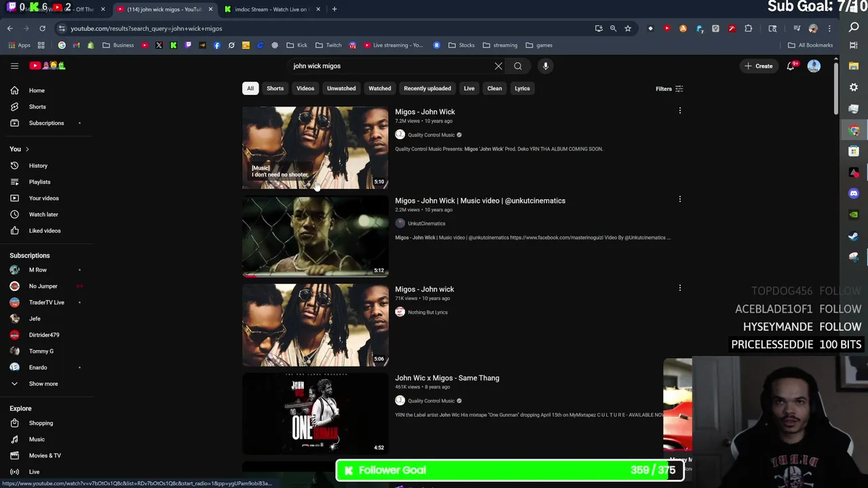The width and height of the screenshot is (868, 488).
Task: Select the All filter chip
Action: point(250,88)
